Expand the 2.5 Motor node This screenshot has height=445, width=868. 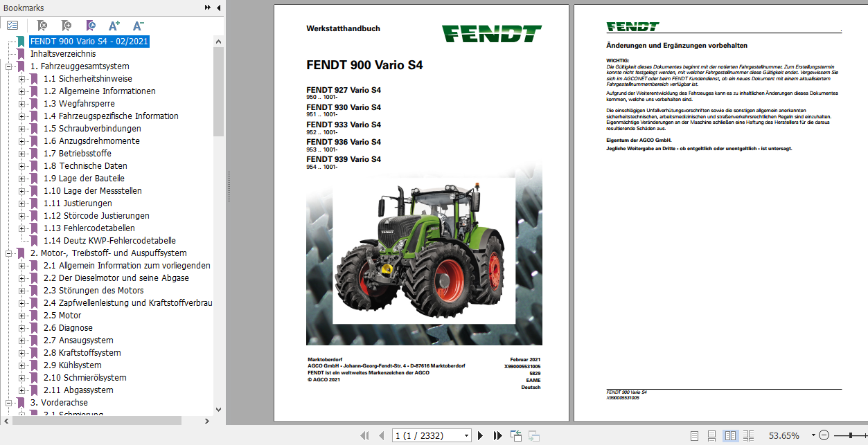click(x=21, y=316)
